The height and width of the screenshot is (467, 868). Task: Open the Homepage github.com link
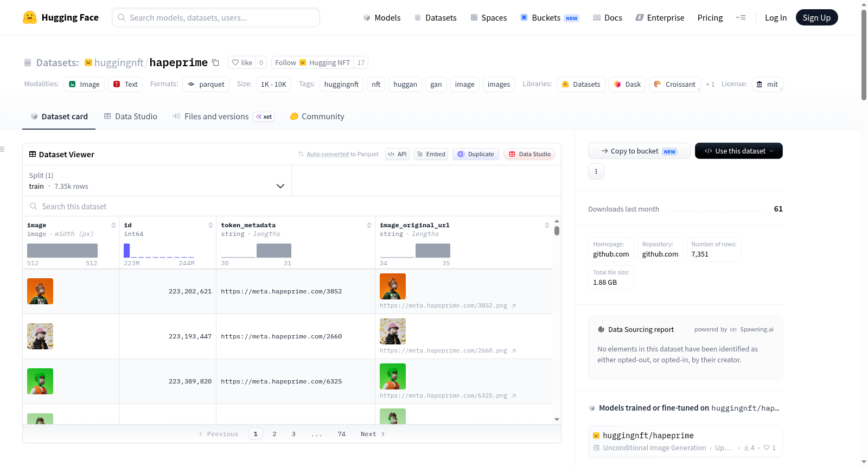[611, 254]
